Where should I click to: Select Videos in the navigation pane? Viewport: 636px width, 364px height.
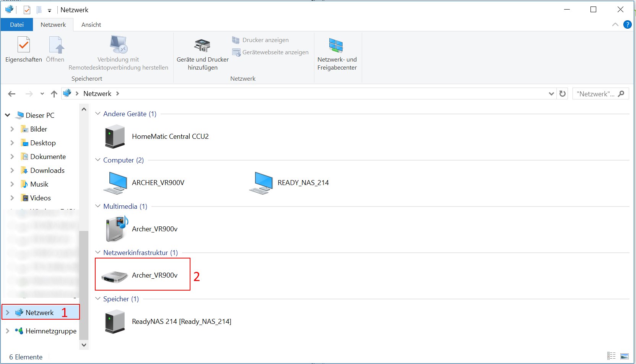(41, 198)
